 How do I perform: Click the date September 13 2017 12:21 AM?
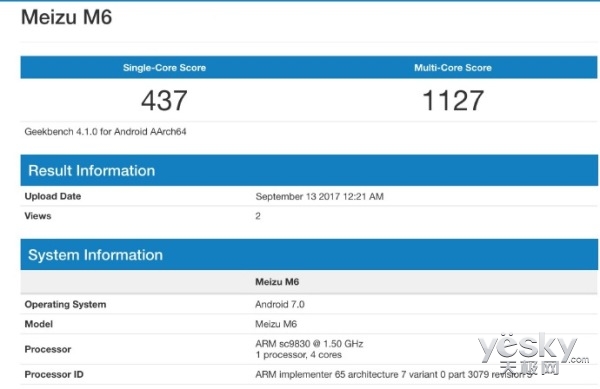(x=320, y=197)
